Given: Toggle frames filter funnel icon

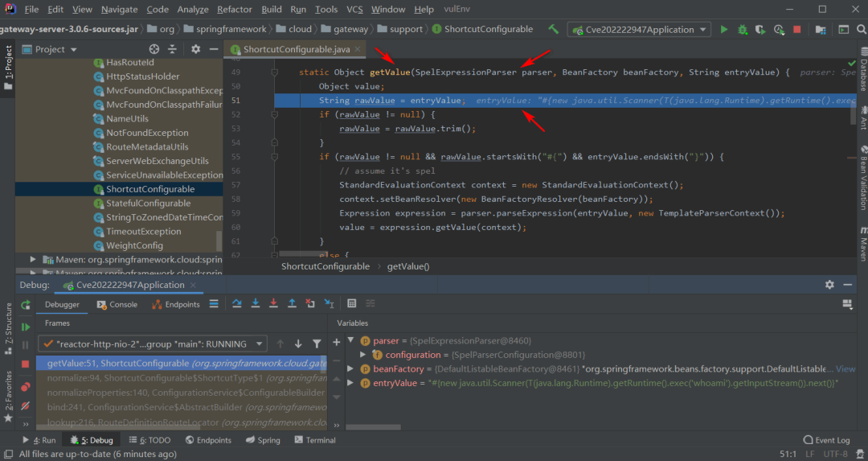Looking at the screenshot, I should [x=317, y=344].
